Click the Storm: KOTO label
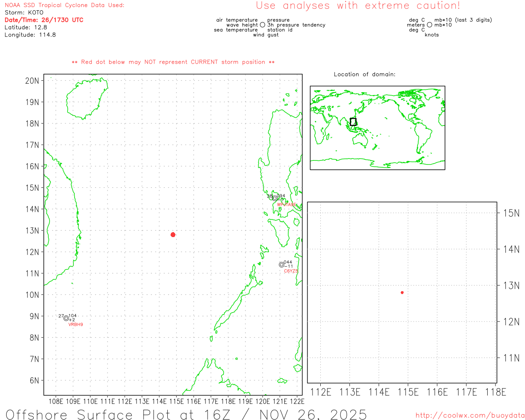Viewport: 525px width, 420px height. [x=24, y=12]
